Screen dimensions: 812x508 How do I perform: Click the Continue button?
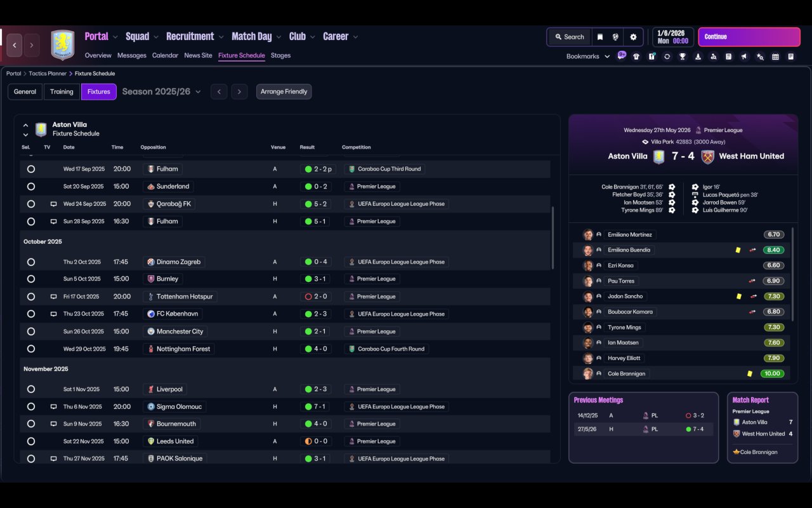[749, 37]
